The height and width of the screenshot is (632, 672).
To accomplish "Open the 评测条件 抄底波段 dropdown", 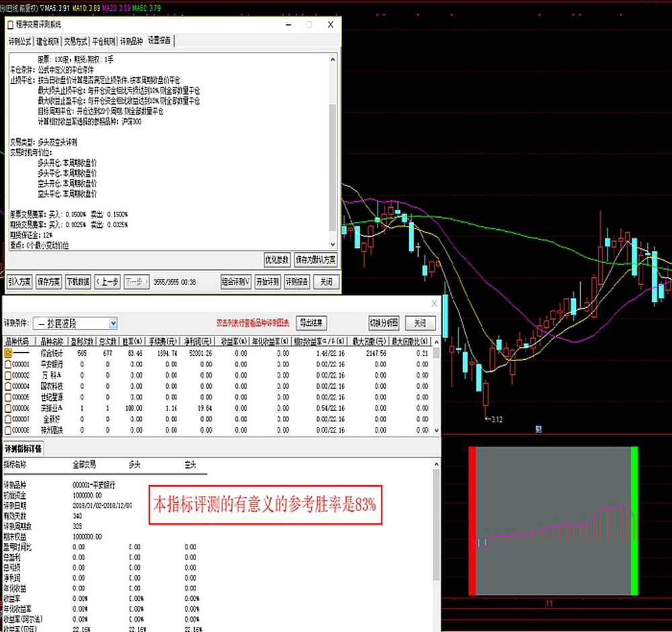I will pyautogui.click(x=112, y=323).
